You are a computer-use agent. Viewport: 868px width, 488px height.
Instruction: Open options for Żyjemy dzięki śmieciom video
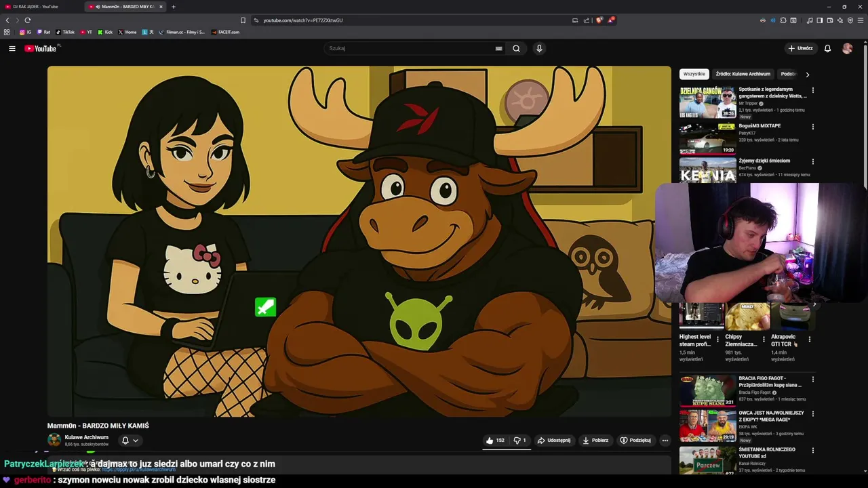pos(812,162)
